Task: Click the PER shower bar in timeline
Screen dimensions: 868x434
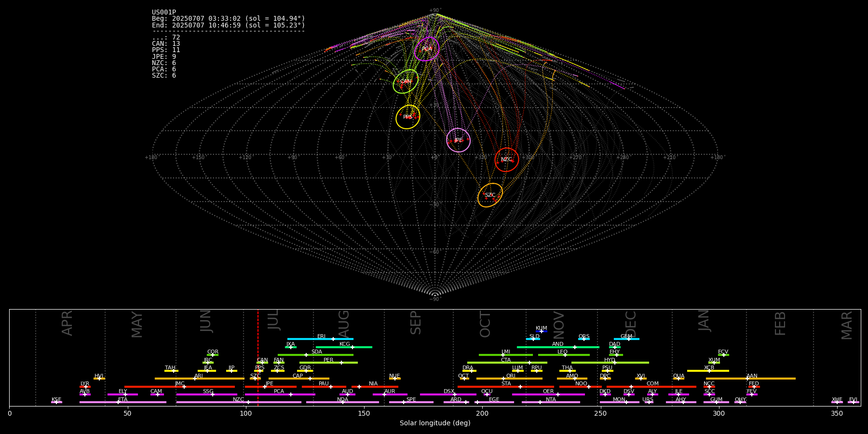Action: (x=328, y=363)
